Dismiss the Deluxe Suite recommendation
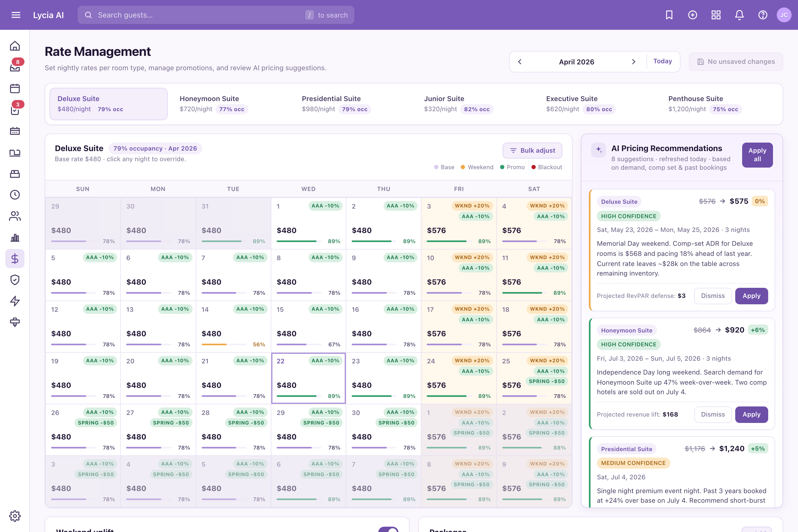 pyautogui.click(x=713, y=296)
